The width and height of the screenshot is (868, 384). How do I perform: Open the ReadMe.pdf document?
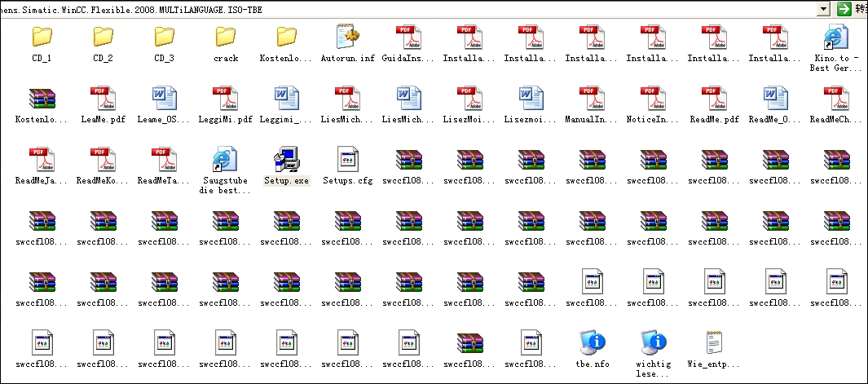[x=715, y=99]
